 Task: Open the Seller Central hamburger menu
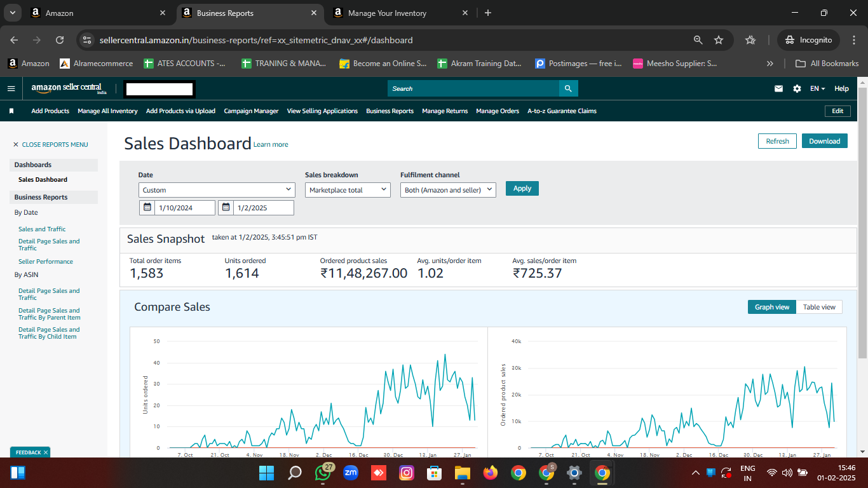pyautogui.click(x=11, y=88)
